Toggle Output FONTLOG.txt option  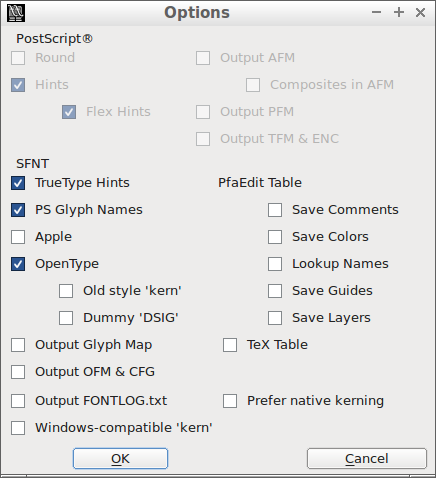click(18, 401)
